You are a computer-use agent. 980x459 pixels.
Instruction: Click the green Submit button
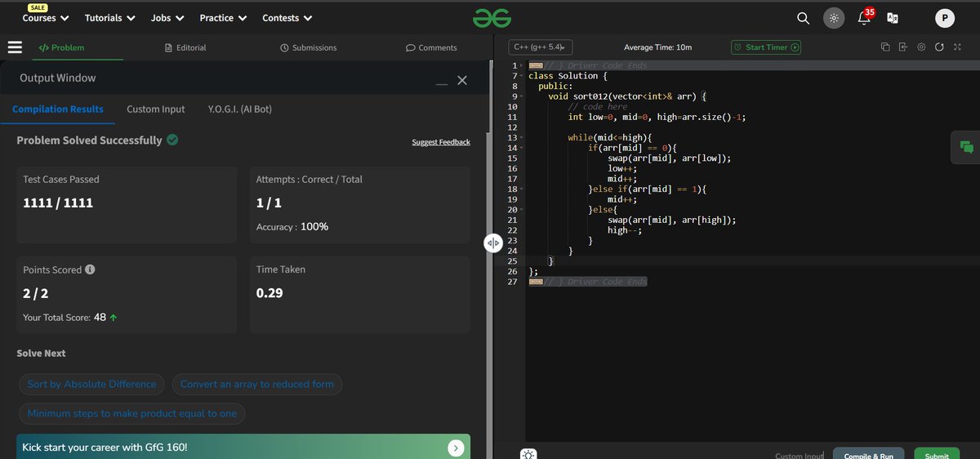(937, 454)
